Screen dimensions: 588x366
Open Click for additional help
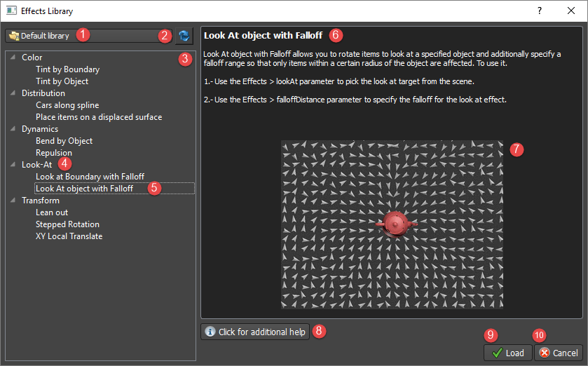(x=255, y=332)
